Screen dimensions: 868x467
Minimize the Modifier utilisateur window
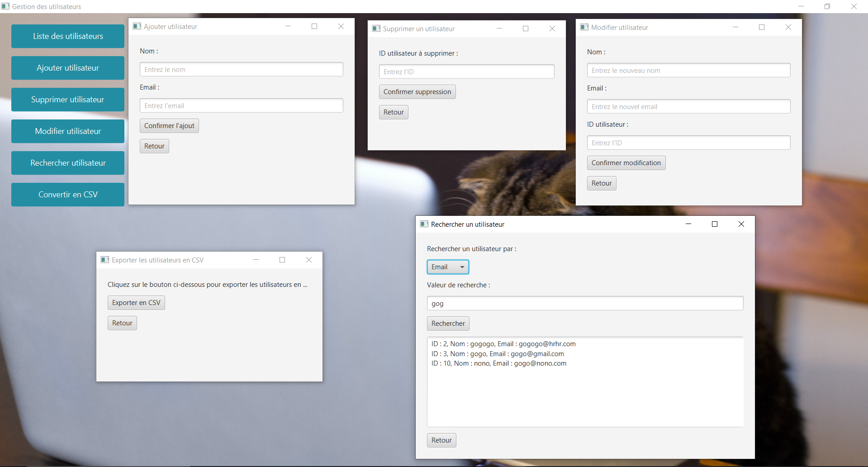pyautogui.click(x=735, y=27)
